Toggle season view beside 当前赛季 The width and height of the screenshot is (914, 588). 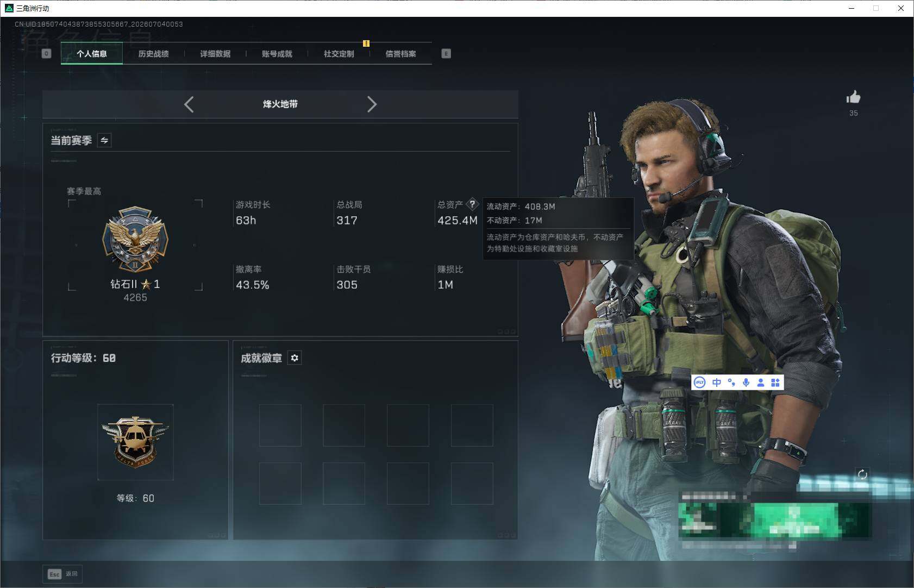click(104, 140)
